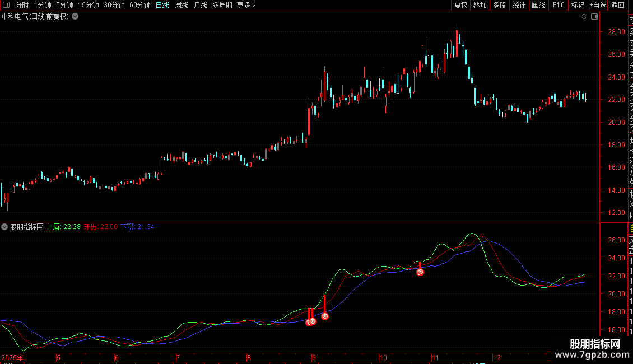Viewport: 633px width, 364px height.
Task: Click the 返回 back button
Action: click(x=618, y=5)
